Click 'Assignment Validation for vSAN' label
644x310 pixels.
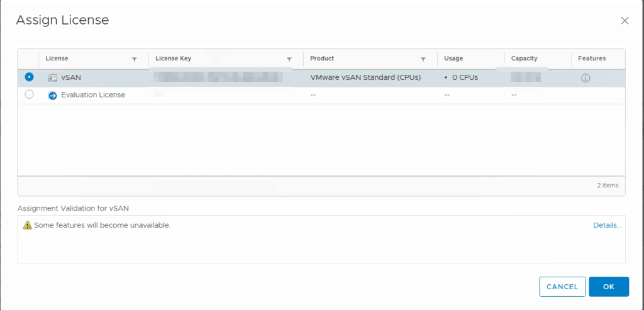pyautogui.click(x=73, y=208)
